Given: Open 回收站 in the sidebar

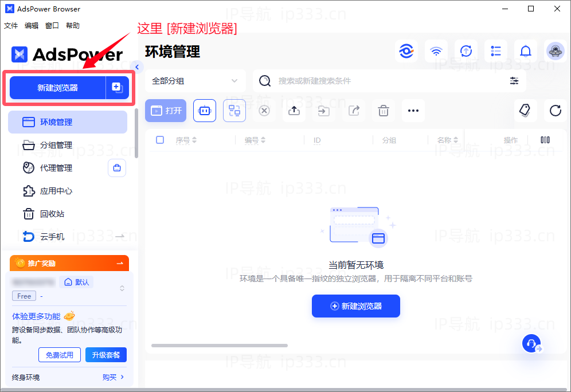Looking at the screenshot, I should [68, 214].
